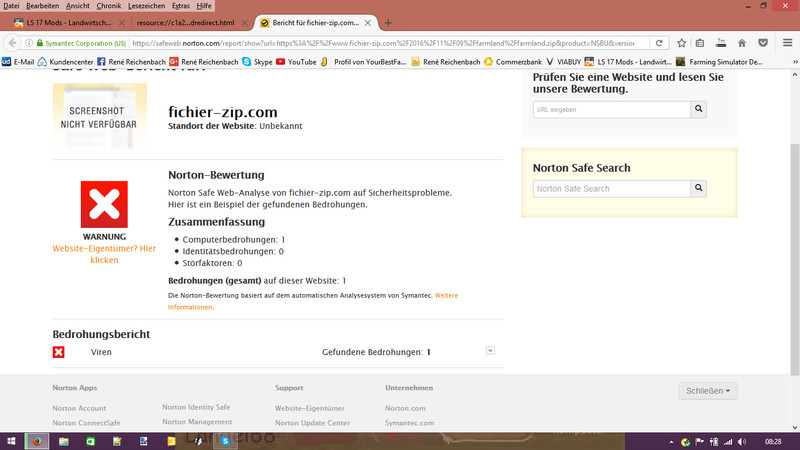Open the Ansicht menu
Viewport: 800px width, 450px height.
[x=78, y=6]
